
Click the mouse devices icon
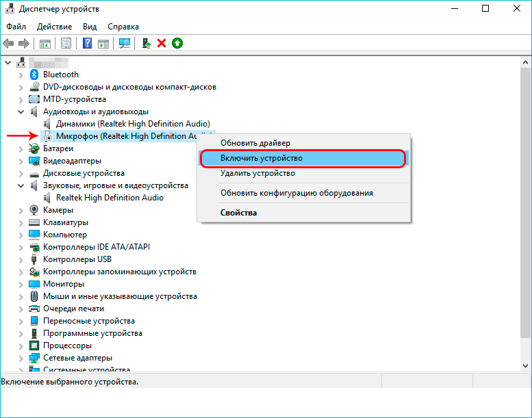click(34, 296)
